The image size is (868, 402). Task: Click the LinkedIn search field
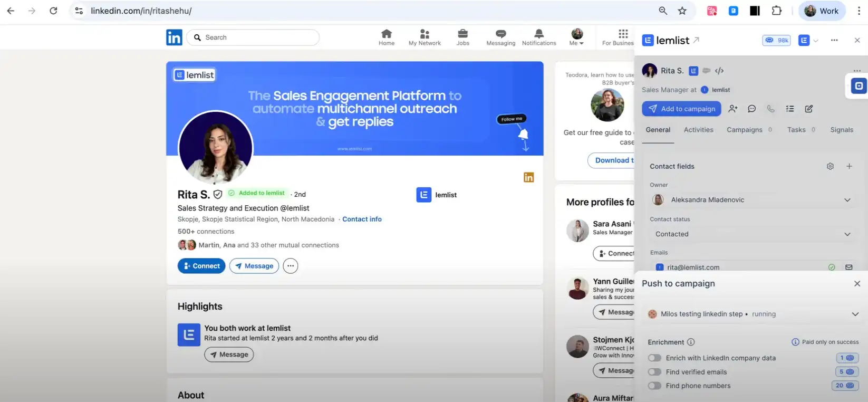pyautogui.click(x=253, y=37)
